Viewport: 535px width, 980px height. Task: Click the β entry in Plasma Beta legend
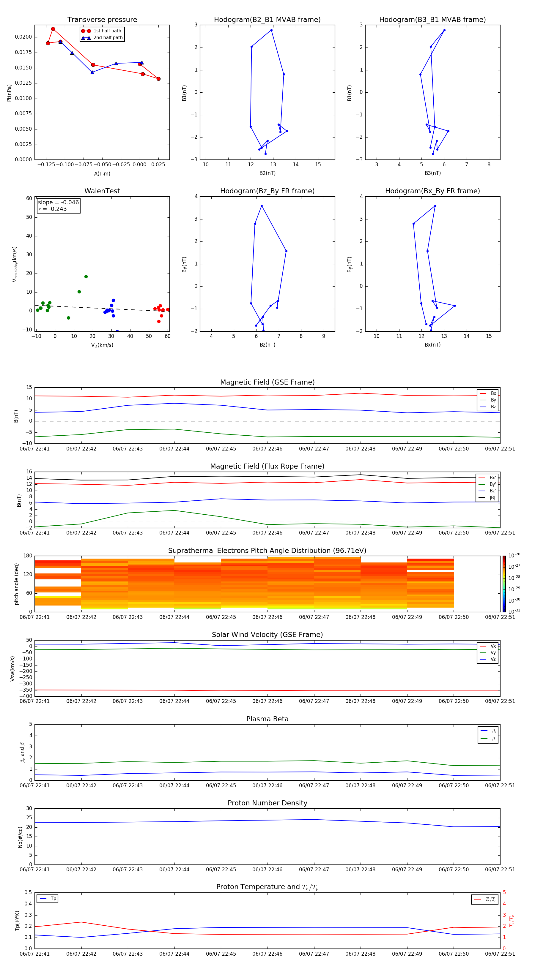(488, 739)
